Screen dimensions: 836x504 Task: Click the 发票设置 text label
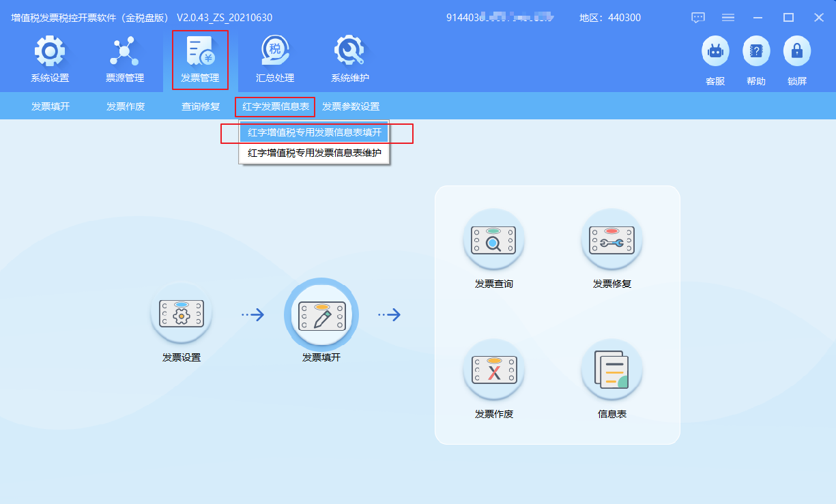tap(182, 357)
